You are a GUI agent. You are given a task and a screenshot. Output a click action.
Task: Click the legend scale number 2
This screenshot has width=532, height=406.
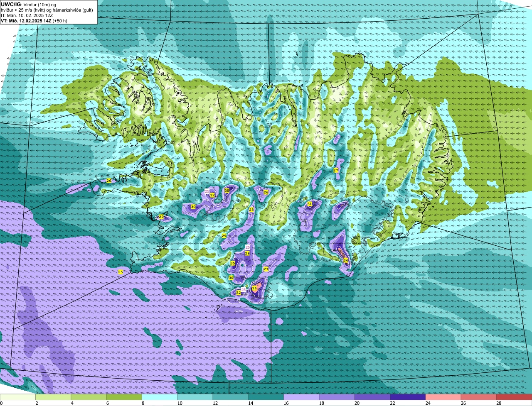(x=37, y=403)
